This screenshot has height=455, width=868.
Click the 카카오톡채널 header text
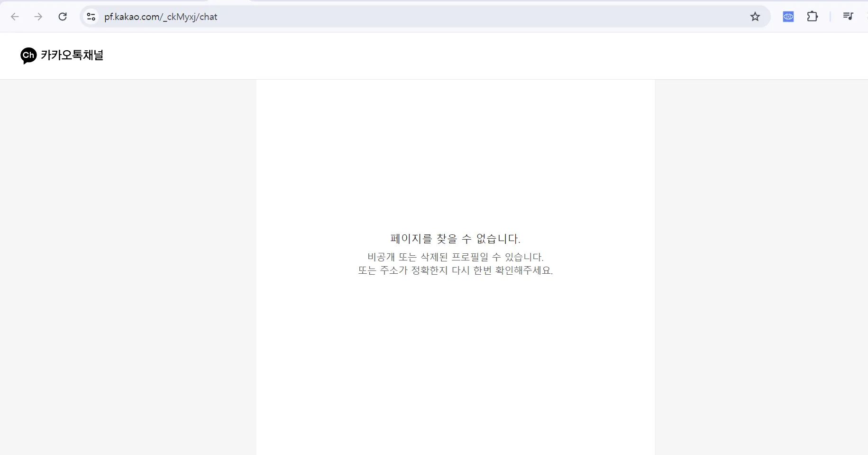pyautogui.click(x=72, y=56)
